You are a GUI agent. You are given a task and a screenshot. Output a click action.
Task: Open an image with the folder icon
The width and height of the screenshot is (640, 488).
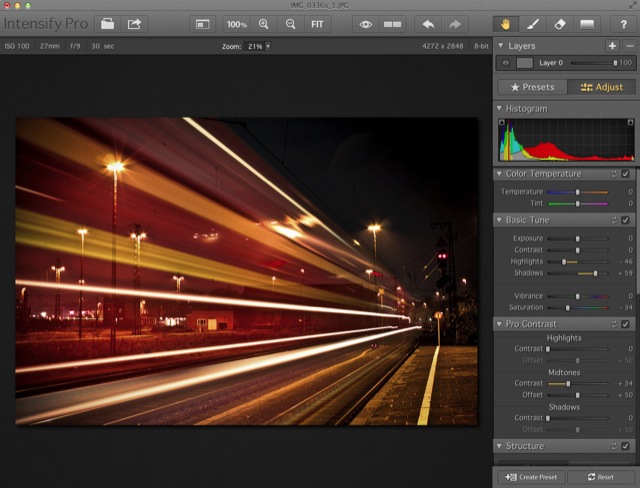(x=107, y=23)
